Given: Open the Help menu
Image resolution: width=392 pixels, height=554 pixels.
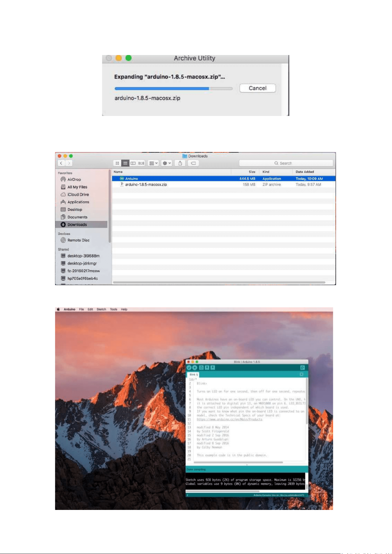Looking at the screenshot, I should click(x=124, y=309).
